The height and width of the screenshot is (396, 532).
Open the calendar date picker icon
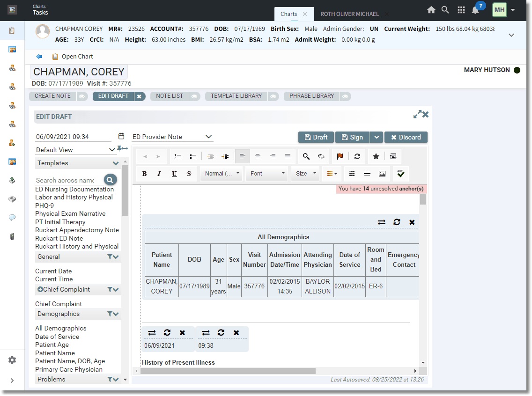[x=121, y=136]
